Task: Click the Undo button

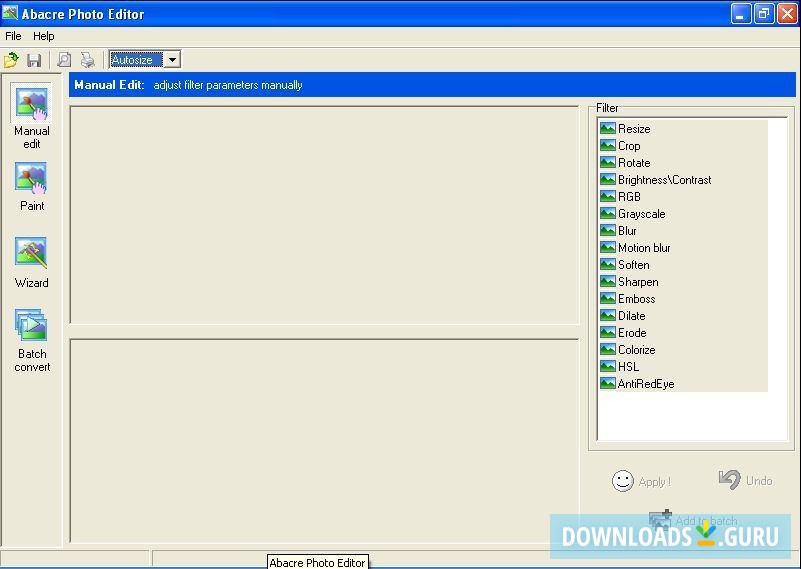Action: (745, 480)
